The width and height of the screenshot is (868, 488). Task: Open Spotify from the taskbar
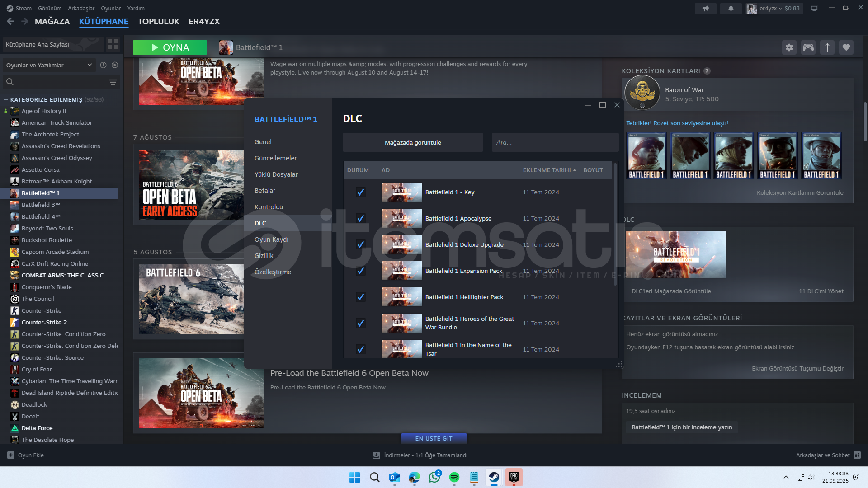(454, 477)
